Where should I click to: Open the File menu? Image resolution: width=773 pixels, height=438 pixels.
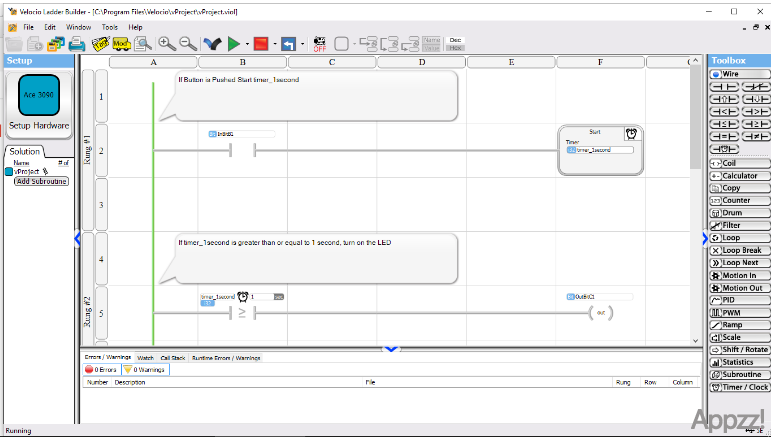click(x=29, y=27)
